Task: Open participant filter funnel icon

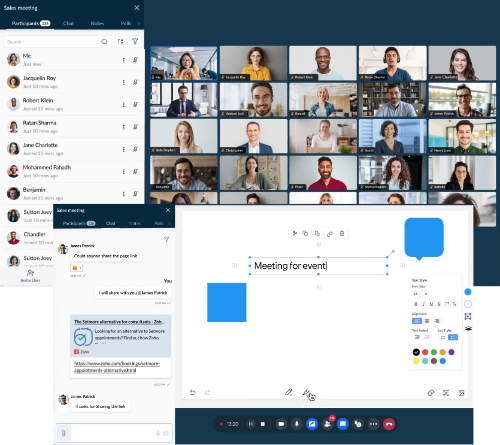Action: [135, 41]
